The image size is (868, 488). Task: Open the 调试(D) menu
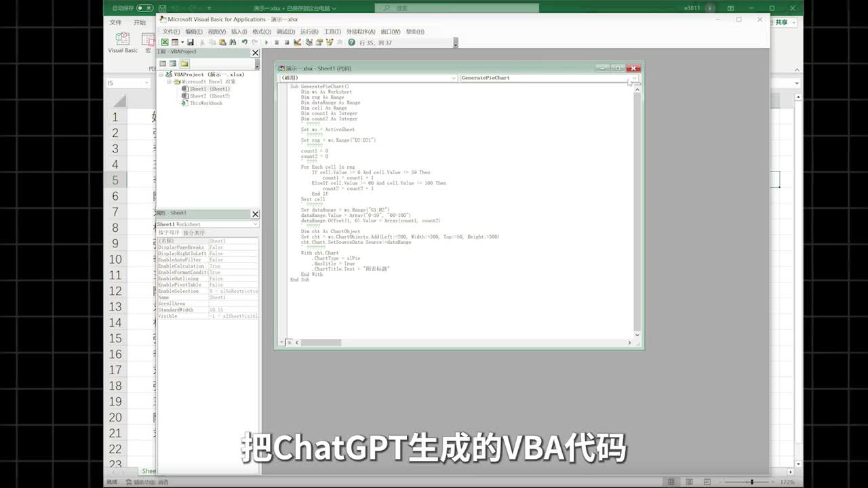(285, 32)
